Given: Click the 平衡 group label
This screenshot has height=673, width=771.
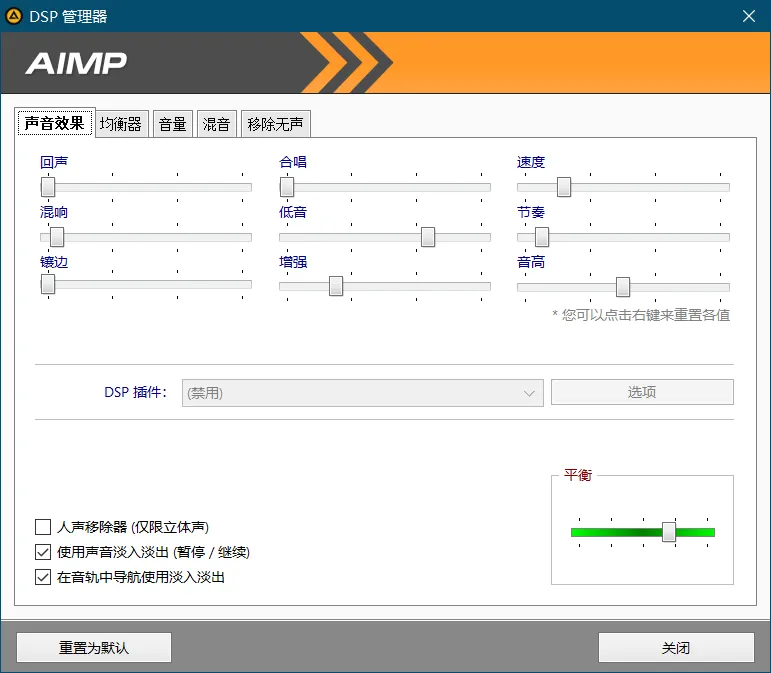Looking at the screenshot, I should (x=578, y=475).
